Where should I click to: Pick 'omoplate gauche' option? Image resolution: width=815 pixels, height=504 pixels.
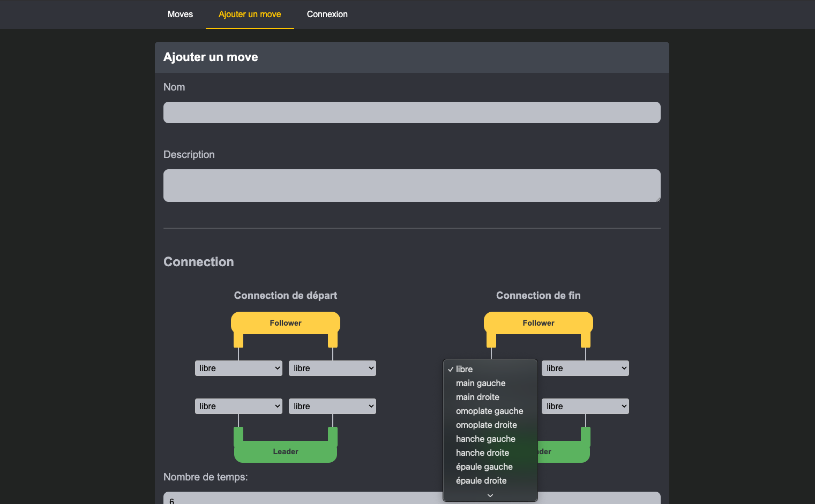[490, 411]
